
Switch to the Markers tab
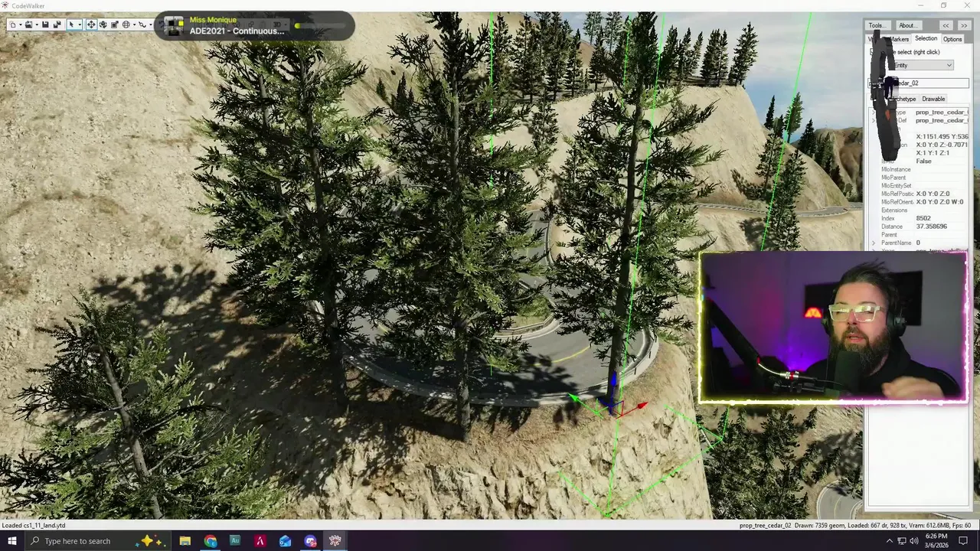pos(899,39)
